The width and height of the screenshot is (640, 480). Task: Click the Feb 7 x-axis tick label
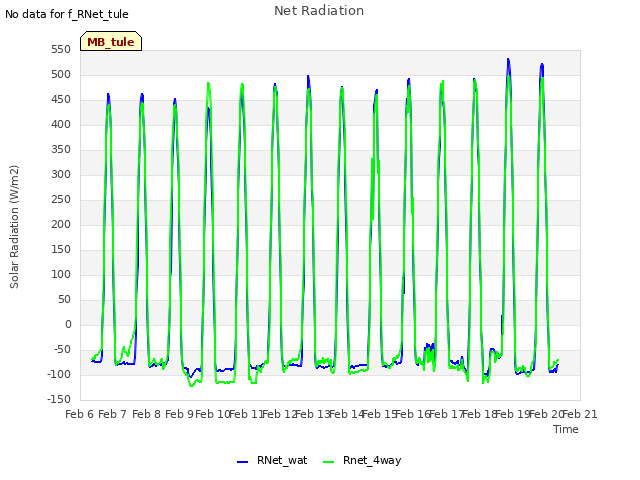pyautogui.click(x=113, y=414)
